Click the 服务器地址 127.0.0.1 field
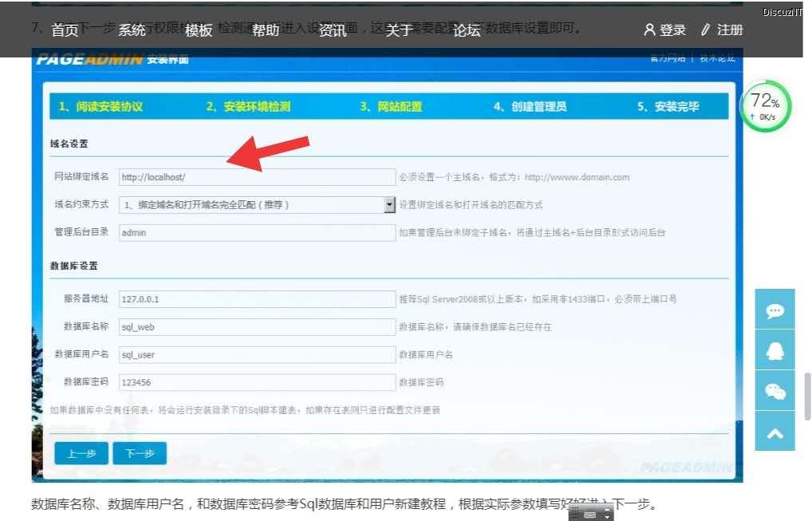Image resolution: width=812 pixels, height=521 pixels. [x=257, y=299]
